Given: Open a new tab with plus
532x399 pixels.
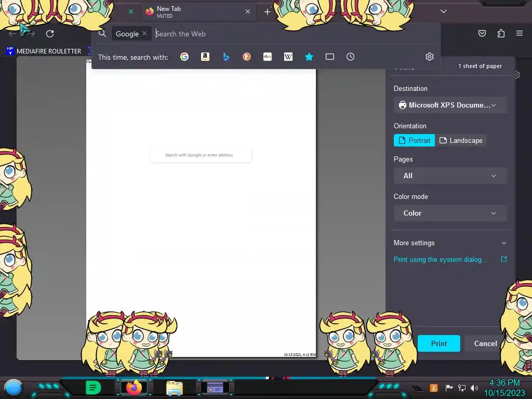Looking at the screenshot, I should [x=267, y=12].
